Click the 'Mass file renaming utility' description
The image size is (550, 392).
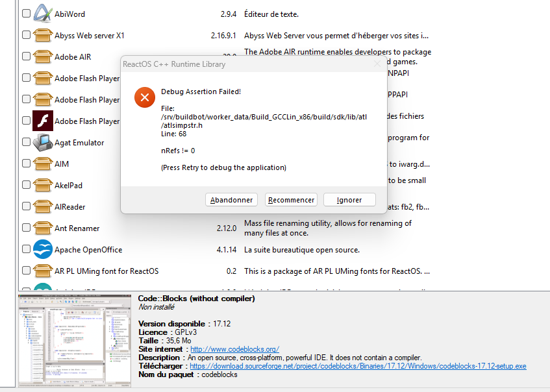point(328,228)
